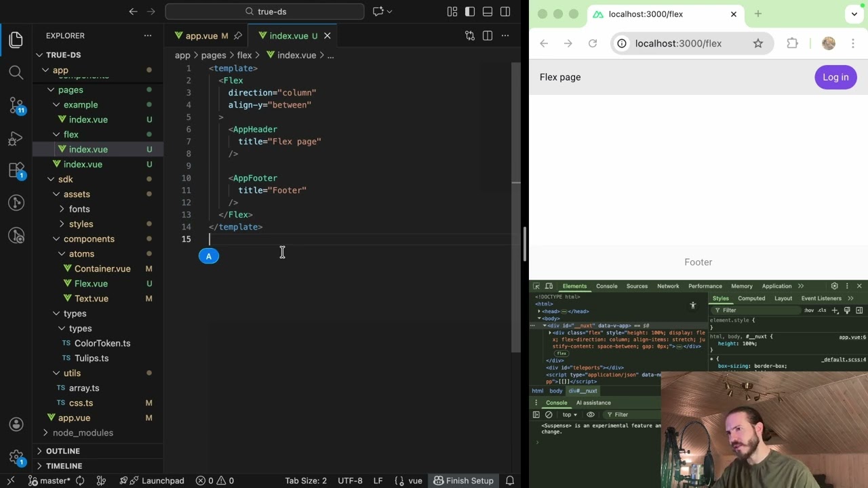Switch to the DevTools Console tab
The image size is (868, 488).
607,286
